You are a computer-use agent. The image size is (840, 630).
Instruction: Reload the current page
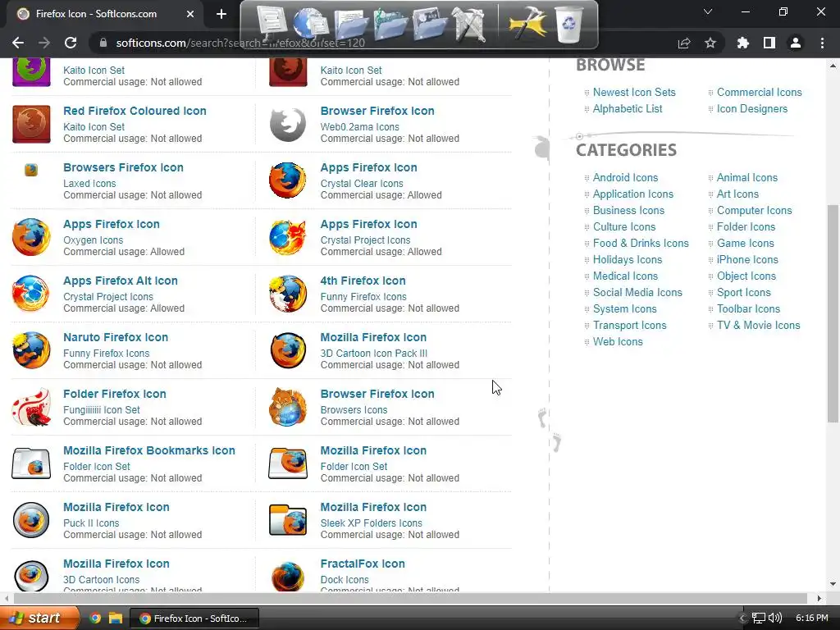[71, 43]
